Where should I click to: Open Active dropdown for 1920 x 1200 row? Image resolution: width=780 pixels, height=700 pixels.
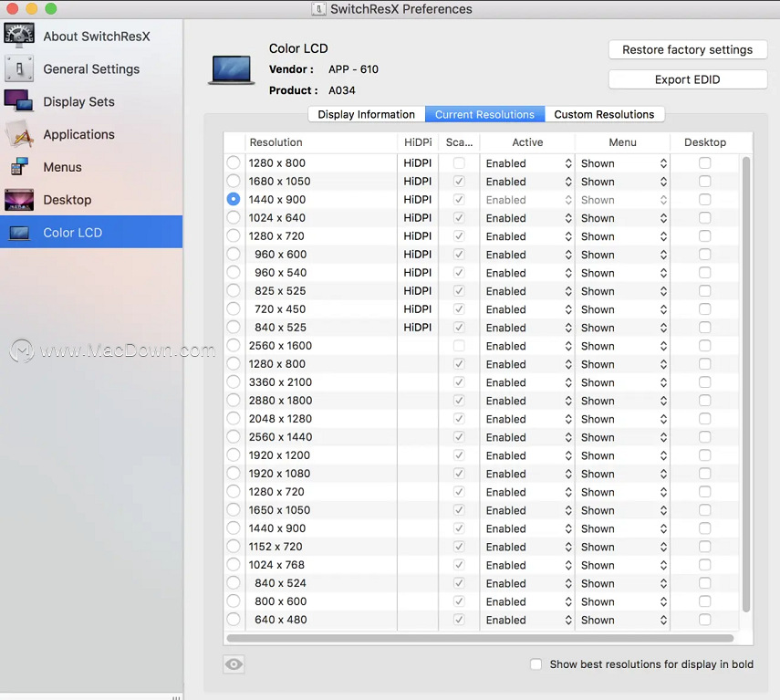528,455
